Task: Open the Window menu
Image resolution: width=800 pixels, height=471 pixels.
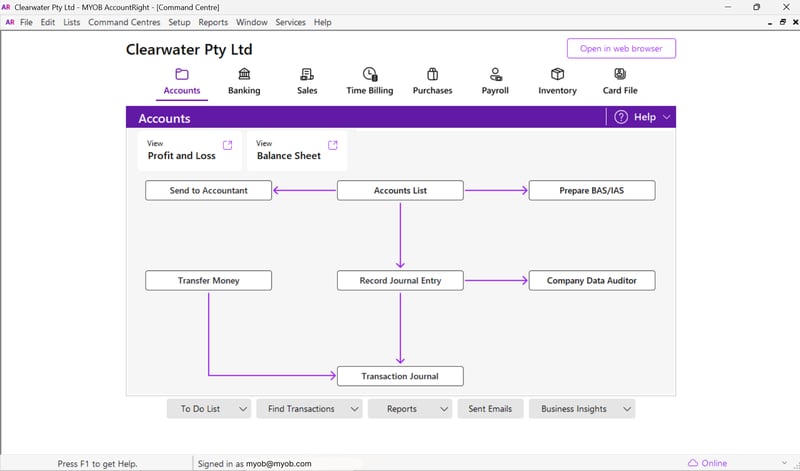Action: (x=252, y=22)
